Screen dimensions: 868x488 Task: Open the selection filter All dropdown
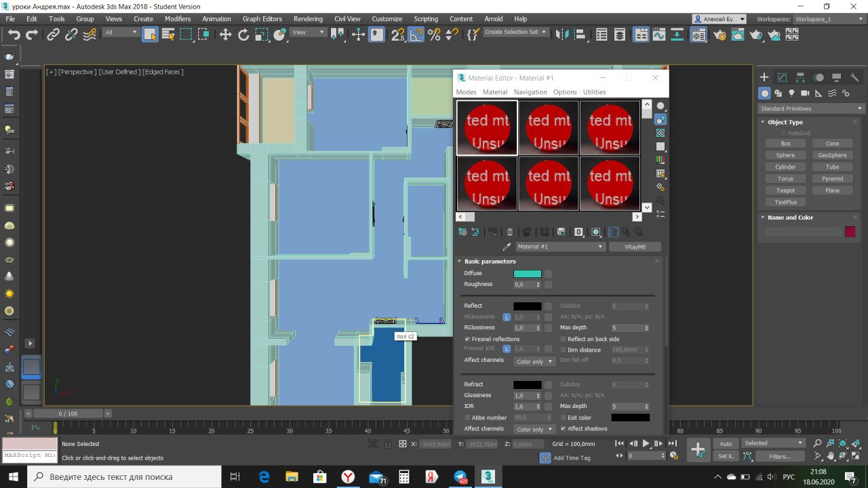(121, 33)
